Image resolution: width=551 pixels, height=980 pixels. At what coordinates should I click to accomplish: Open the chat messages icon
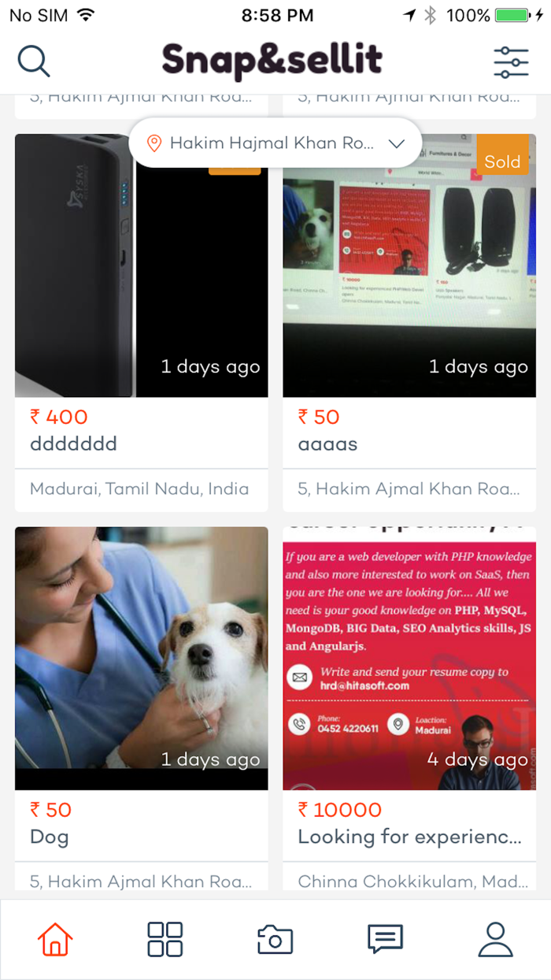click(386, 939)
